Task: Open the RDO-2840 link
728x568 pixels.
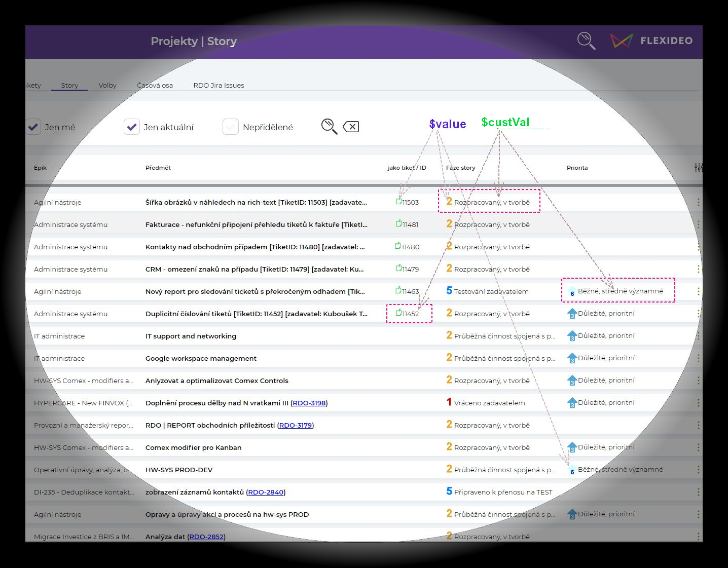Action: pos(266,492)
